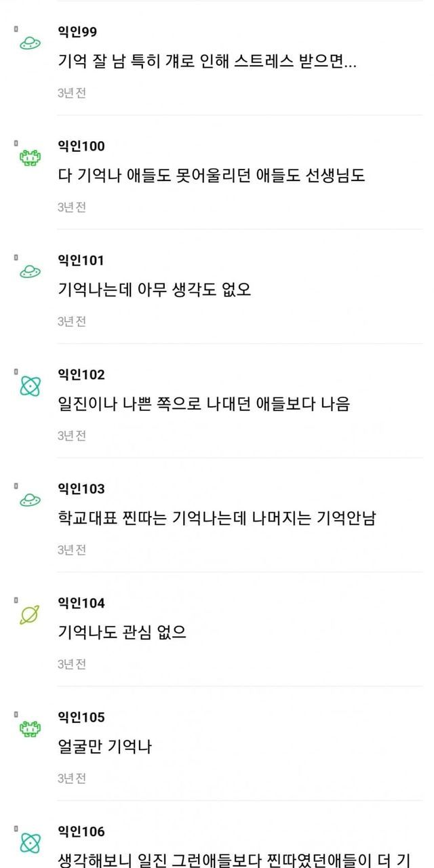Click the comment starting with 일진이나 나쁜 쪽으로
The height and width of the screenshot is (868, 434).
pyautogui.click(x=204, y=404)
